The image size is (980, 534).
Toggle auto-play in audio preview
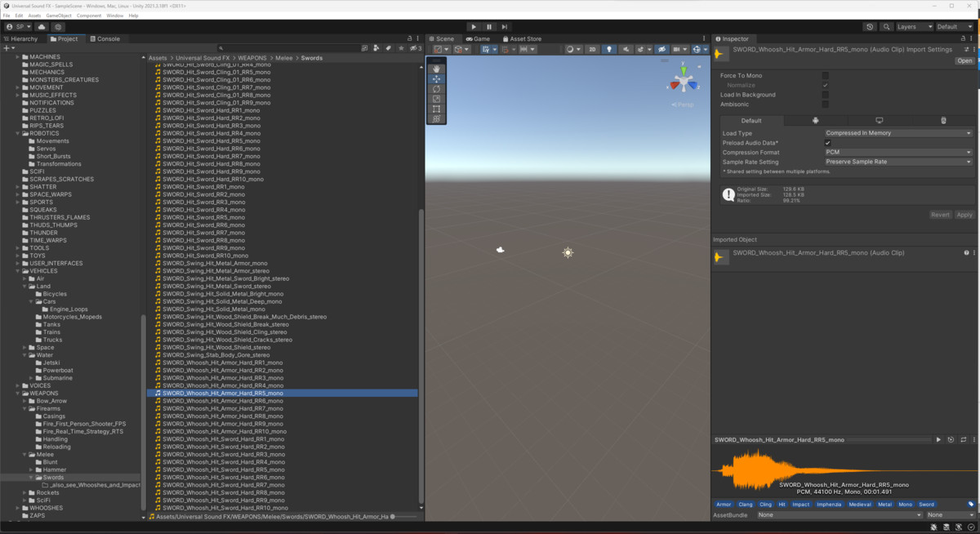click(951, 440)
